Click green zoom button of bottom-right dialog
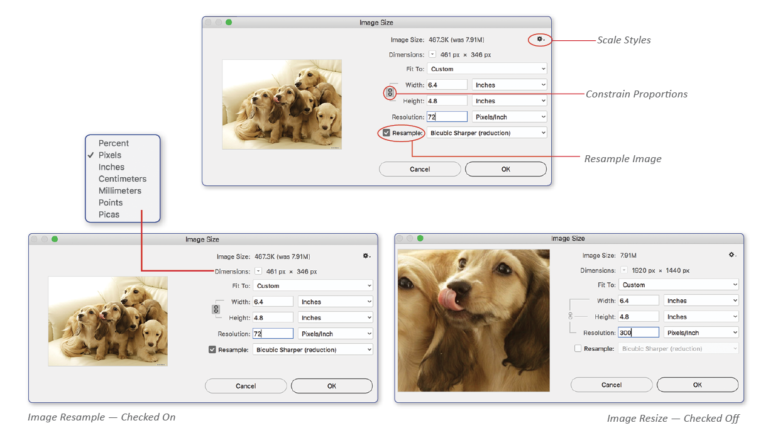This screenshot has height=445, width=768. 420,238
